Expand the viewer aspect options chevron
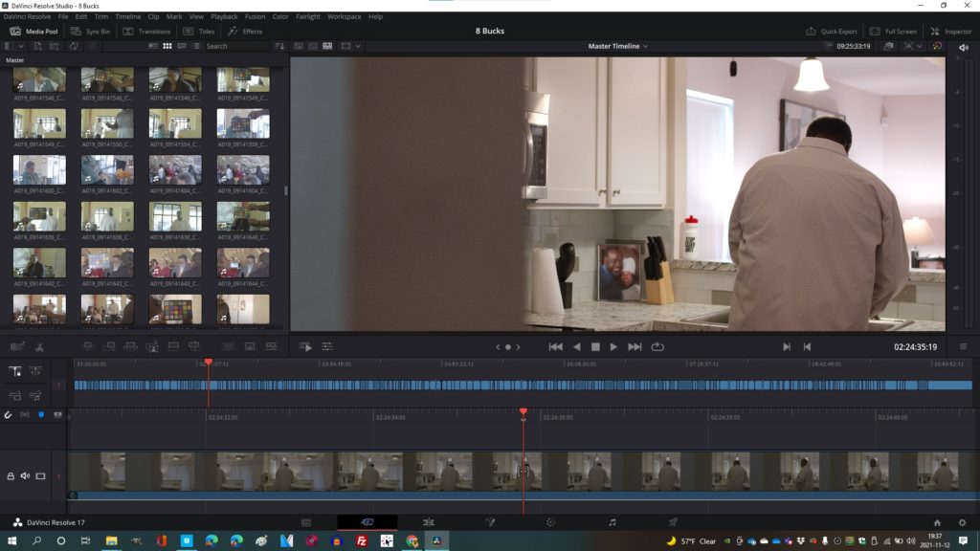This screenshot has width=980, height=551. (358, 46)
